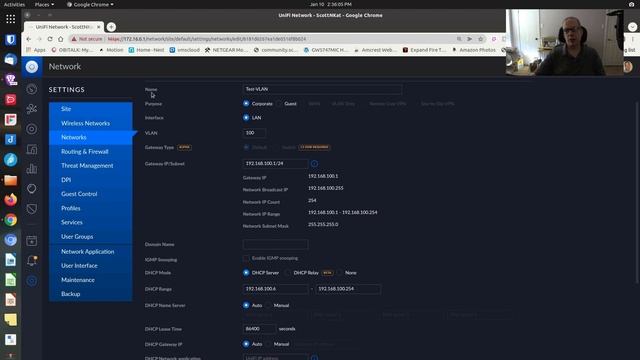Select Manual for DHCP Name Server
The width and height of the screenshot is (640, 360).
point(269,305)
